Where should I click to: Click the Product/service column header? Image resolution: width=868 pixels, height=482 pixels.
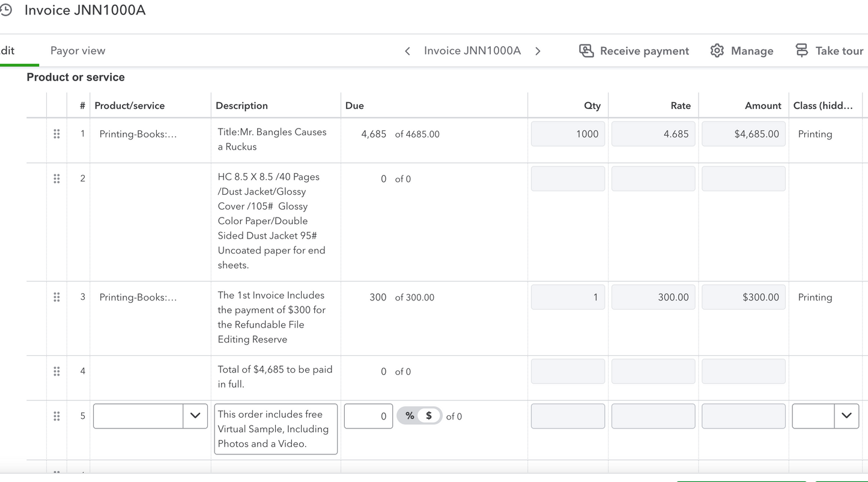click(130, 106)
